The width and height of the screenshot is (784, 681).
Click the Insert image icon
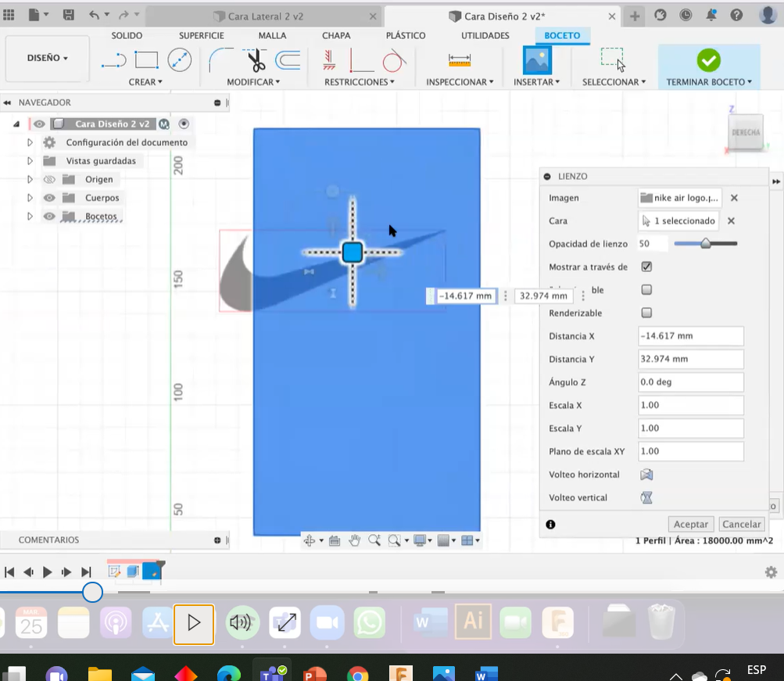[537, 60]
